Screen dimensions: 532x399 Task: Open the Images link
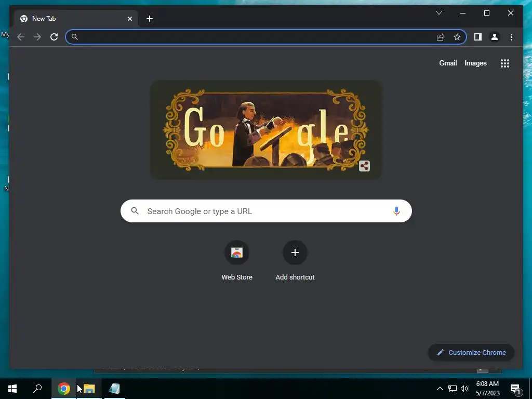pos(475,63)
